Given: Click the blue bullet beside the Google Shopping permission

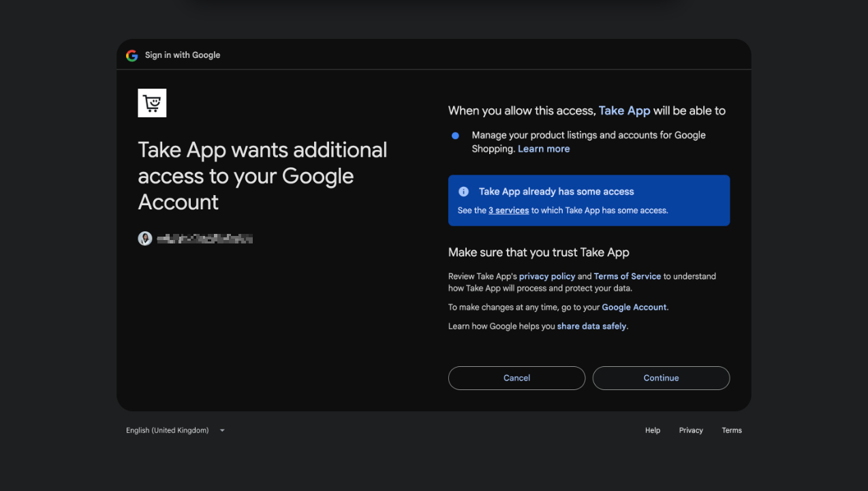Looking at the screenshot, I should 455,136.
